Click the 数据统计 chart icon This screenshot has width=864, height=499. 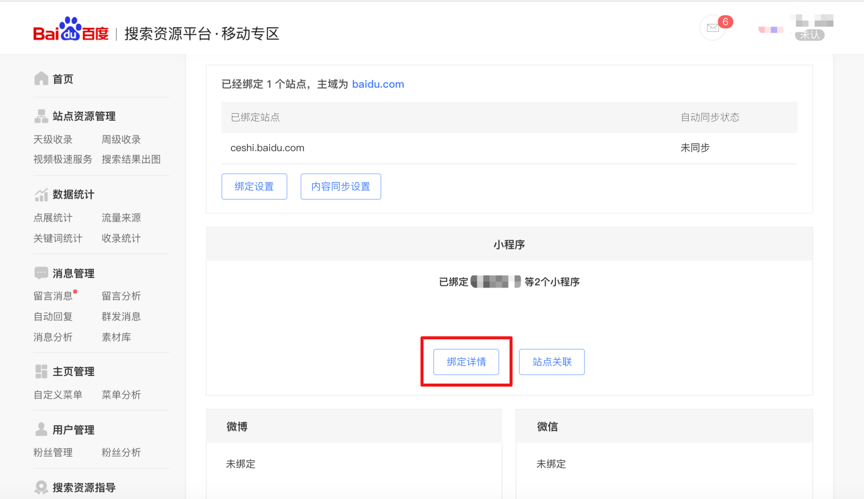[x=41, y=194]
